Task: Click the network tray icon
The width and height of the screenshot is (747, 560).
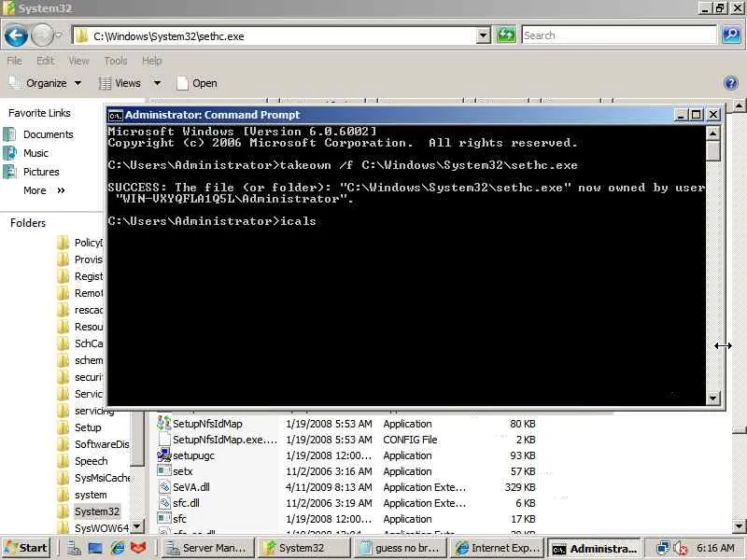Action: 663,549
